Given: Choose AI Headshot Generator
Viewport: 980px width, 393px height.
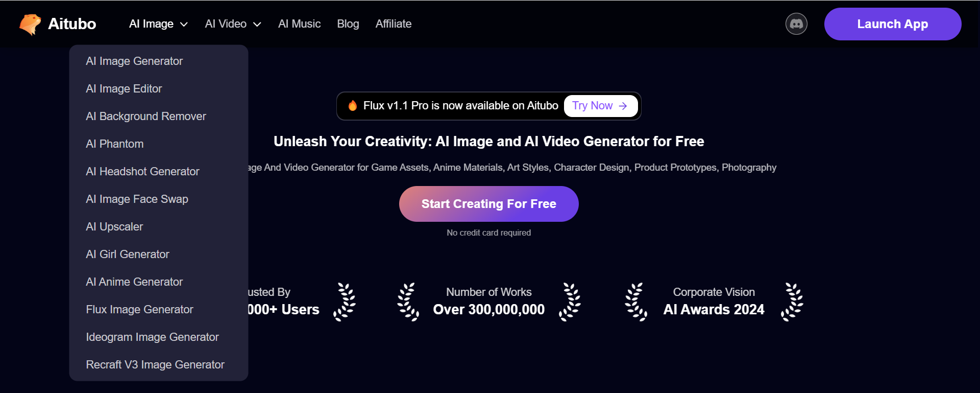Looking at the screenshot, I should (x=142, y=172).
